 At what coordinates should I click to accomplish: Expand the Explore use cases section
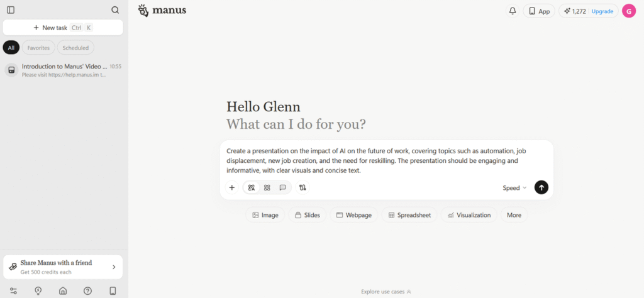[386, 292]
